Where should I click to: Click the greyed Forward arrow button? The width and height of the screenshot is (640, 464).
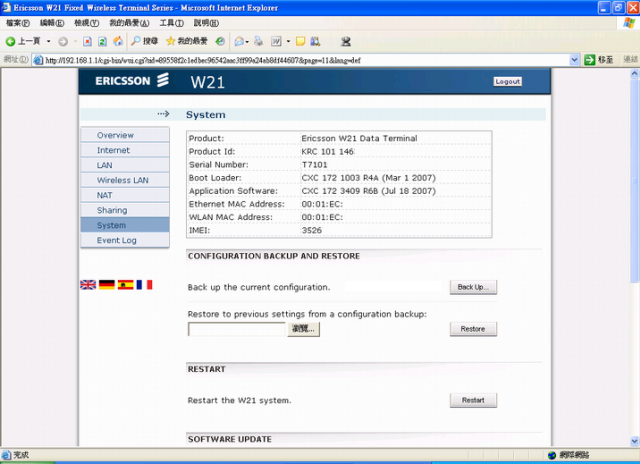[63, 41]
